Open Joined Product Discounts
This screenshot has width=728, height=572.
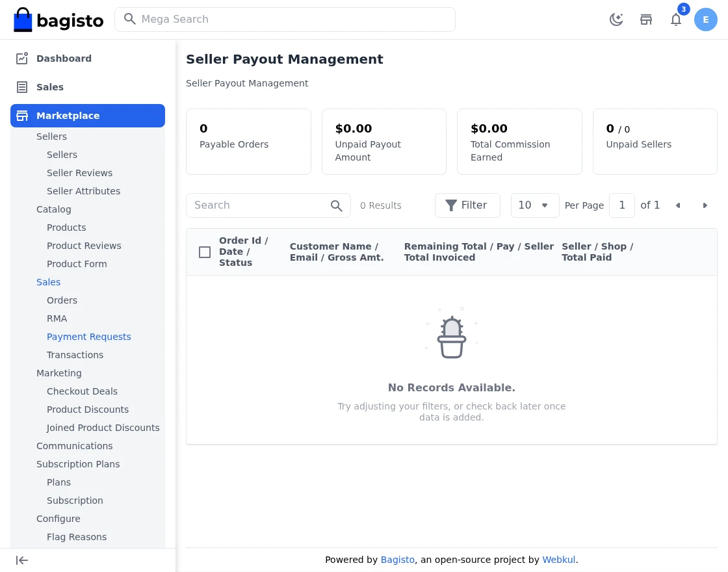click(103, 428)
